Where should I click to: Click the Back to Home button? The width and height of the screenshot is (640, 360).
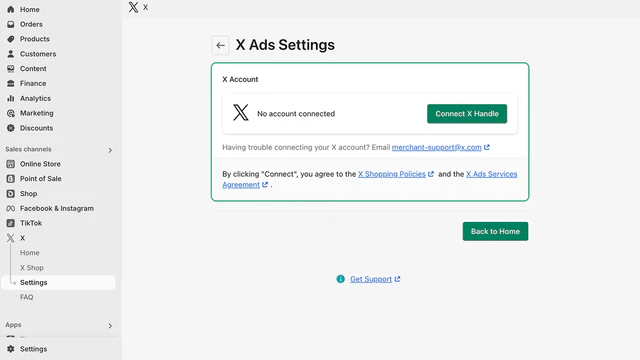click(495, 231)
